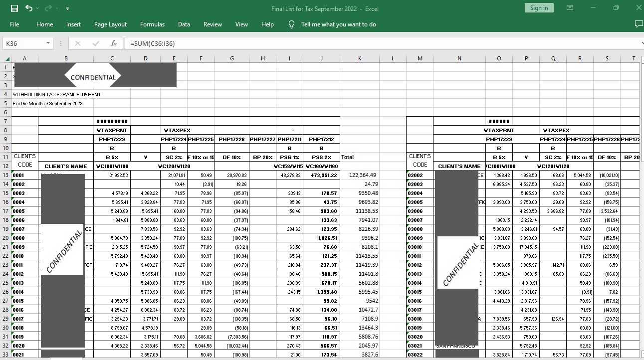Screen dimensions: 644x360
Task: Click the Select All corner triangle
Action: pos(6,59)
